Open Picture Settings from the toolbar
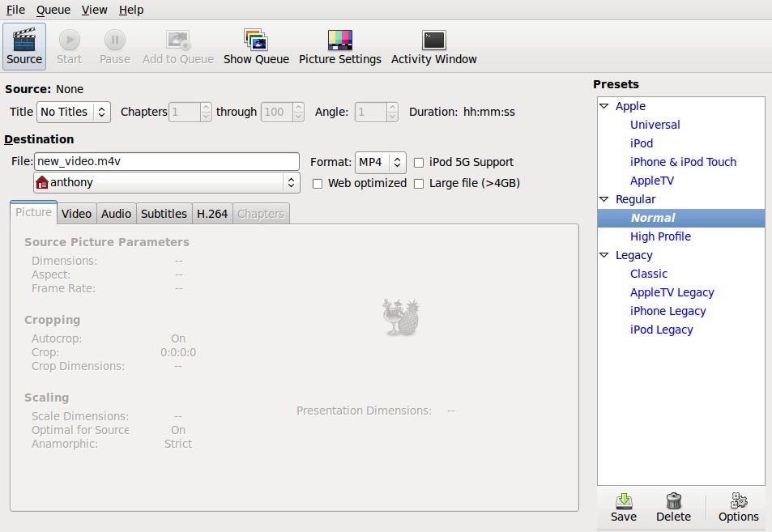 click(339, 40)
